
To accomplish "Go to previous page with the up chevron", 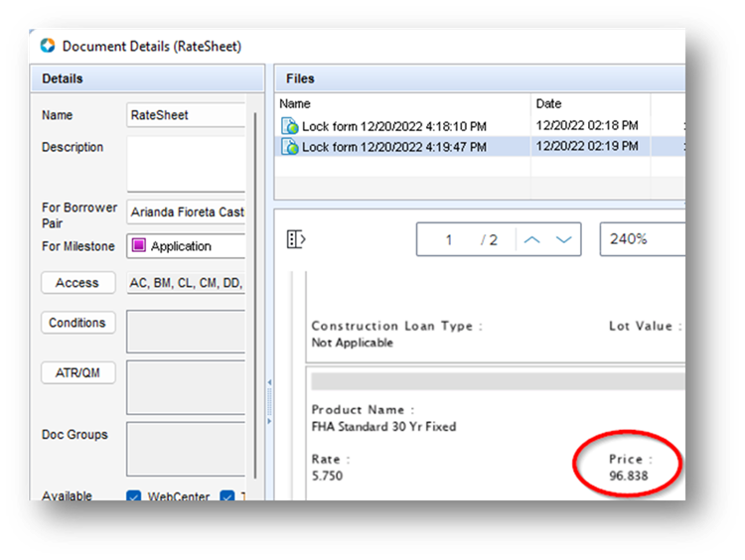I will tap(531, 240).
